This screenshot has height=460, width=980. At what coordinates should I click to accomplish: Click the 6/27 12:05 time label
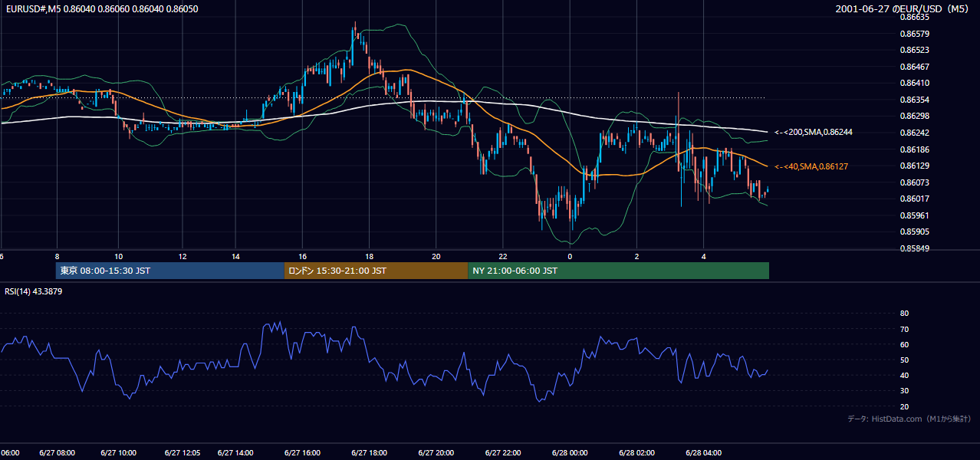coord(184,452)
